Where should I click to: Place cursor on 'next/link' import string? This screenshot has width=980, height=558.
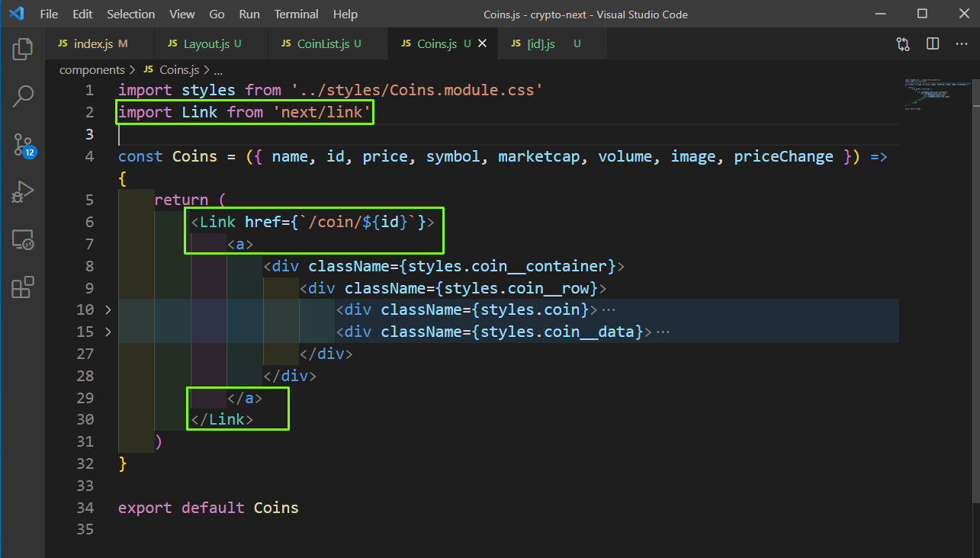(322, 112)
